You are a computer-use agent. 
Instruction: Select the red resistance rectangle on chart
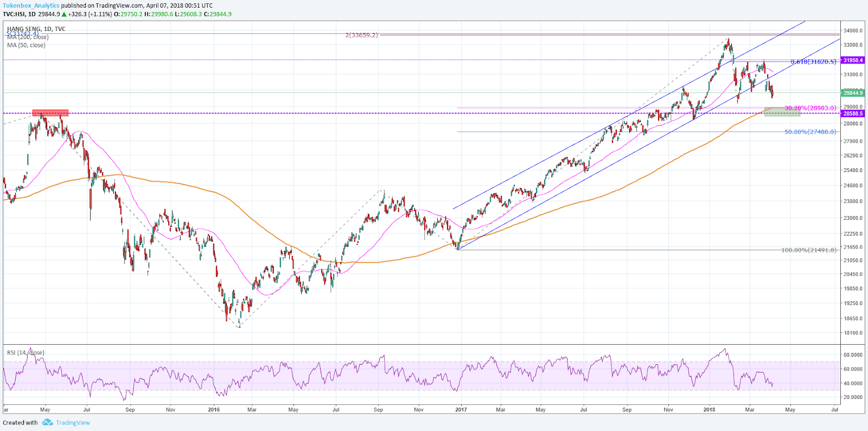coord(50,113)
